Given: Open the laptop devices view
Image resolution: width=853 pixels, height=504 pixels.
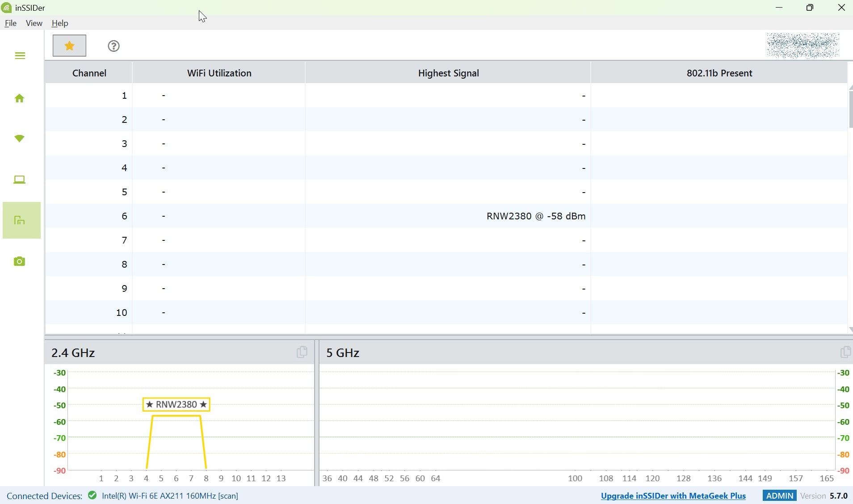Looking at the screenshot, I should pyautogui.click(x=19, y=180).
